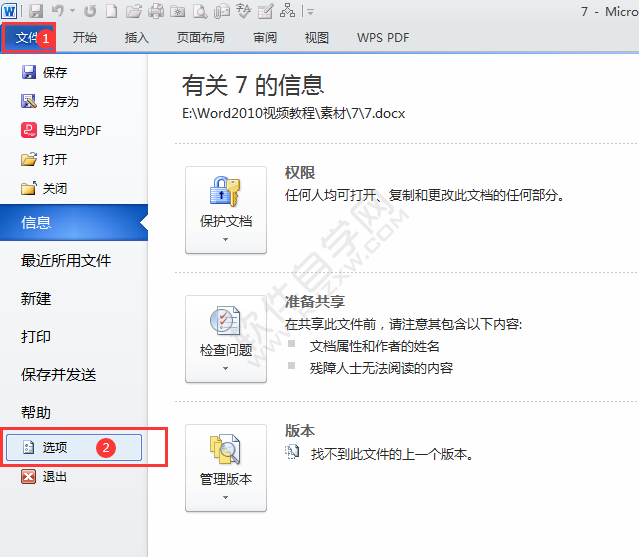Open 选项 (Options) in the sidebar
This screenshot has width=639, height=557.
click(74, 447)
